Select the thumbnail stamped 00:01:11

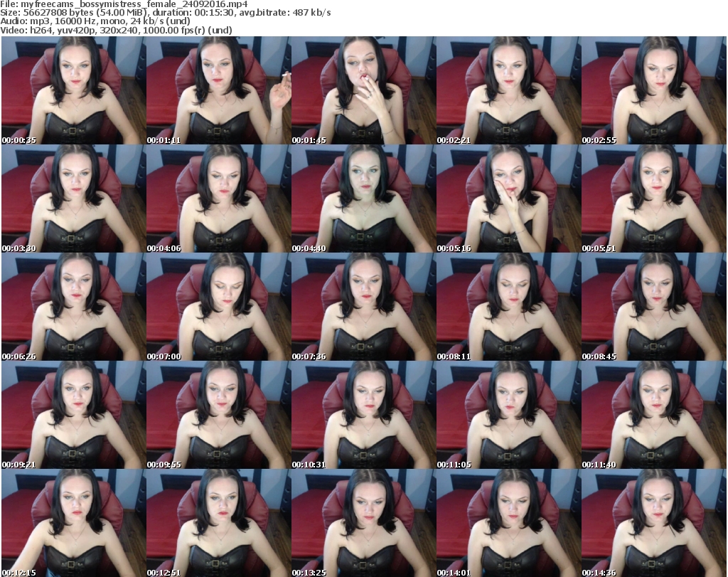(219, 90)
